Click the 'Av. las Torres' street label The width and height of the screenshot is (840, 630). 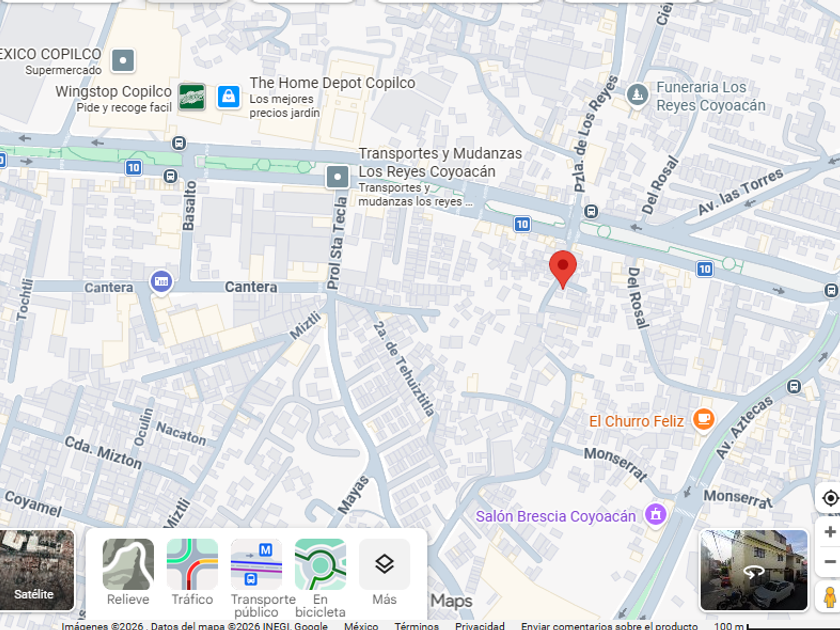pos(740,192)
